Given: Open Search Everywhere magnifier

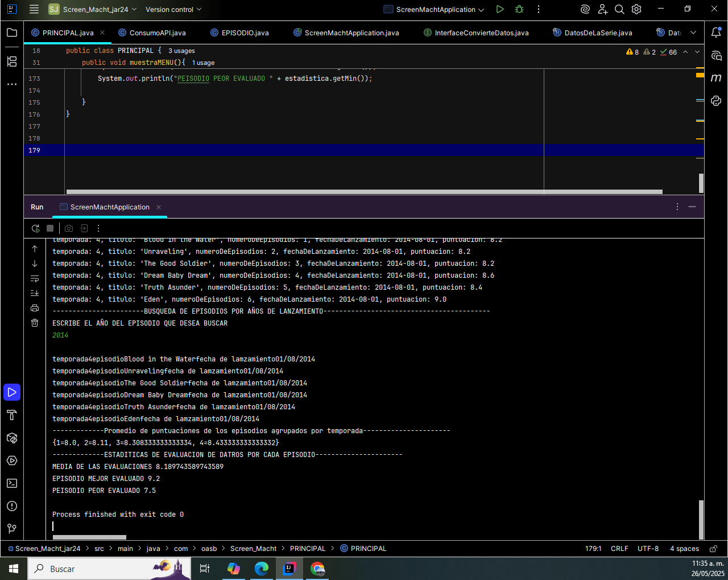Looking at the screenshot, I should pos(620,9).
